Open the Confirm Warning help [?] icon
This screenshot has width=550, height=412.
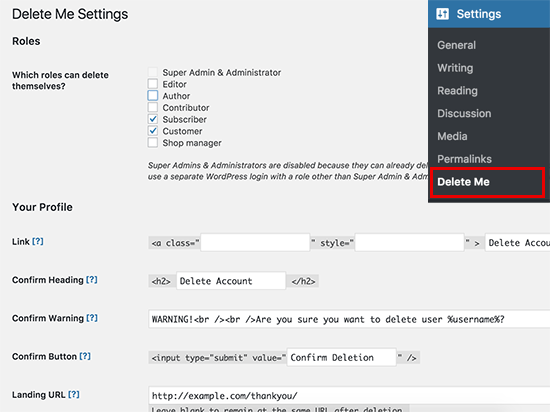click(x=92, y=318)
